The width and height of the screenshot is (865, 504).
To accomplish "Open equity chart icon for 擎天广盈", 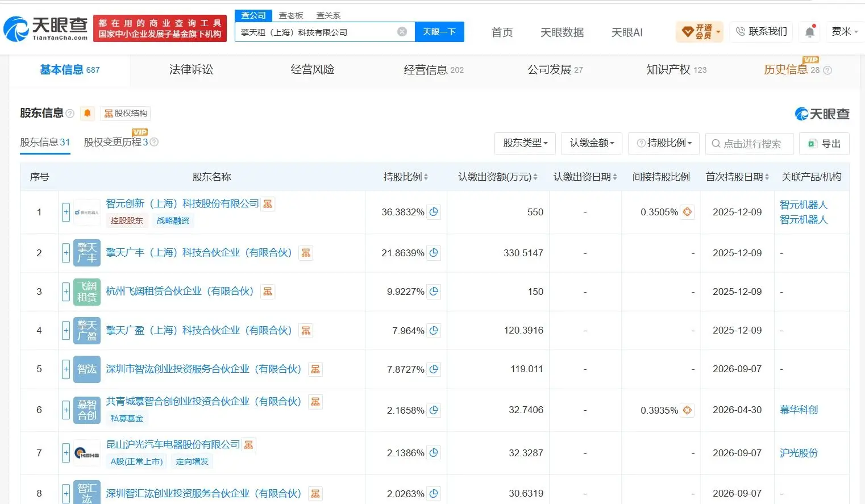I will [306, 330].
